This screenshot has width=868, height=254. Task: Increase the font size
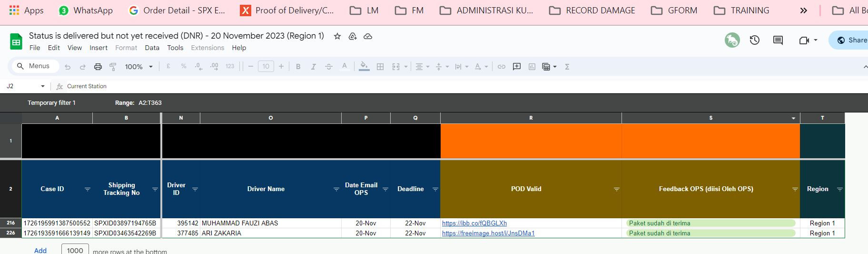pyautogui.click(x=281, y=67)
